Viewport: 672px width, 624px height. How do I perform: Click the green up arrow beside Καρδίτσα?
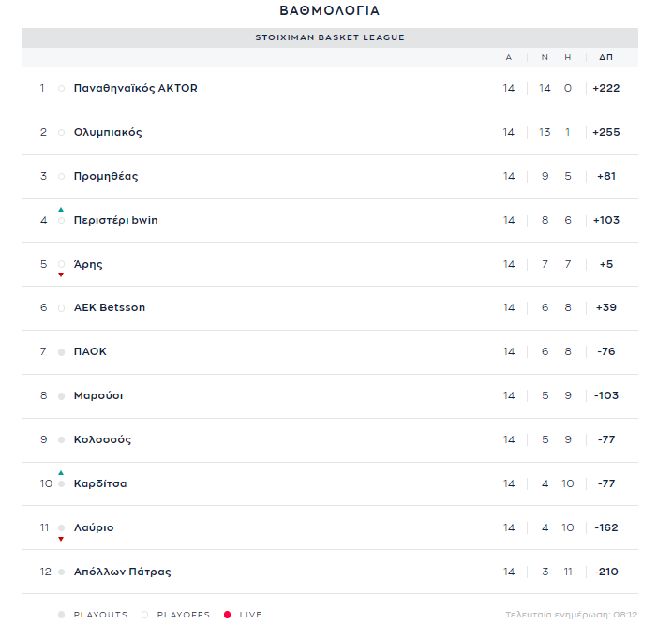61,473
